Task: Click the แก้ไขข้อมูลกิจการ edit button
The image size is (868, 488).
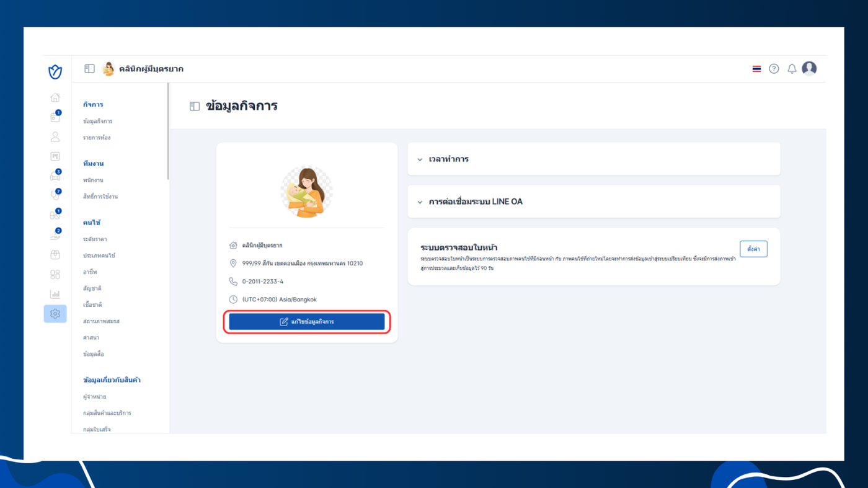Action: click(x=307, y=322)
